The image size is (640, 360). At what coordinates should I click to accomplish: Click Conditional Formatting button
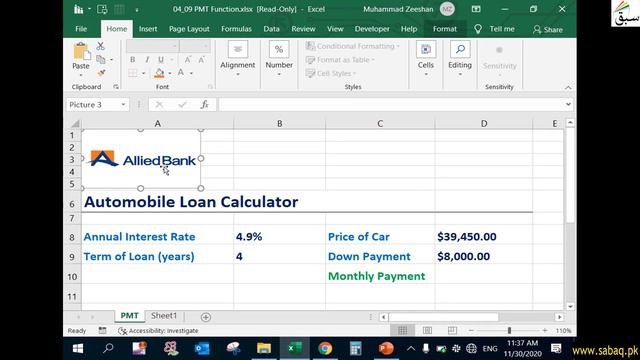tap(353, 46)
